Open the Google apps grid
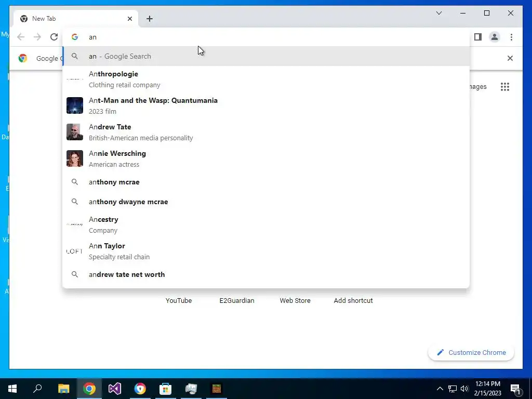 [x=505, y=87]
